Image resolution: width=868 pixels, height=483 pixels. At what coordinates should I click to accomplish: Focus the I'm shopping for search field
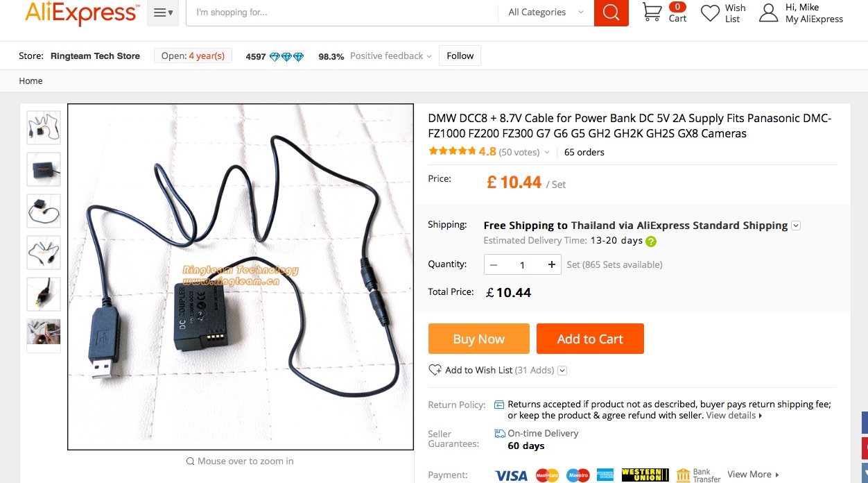click(343, 12)
